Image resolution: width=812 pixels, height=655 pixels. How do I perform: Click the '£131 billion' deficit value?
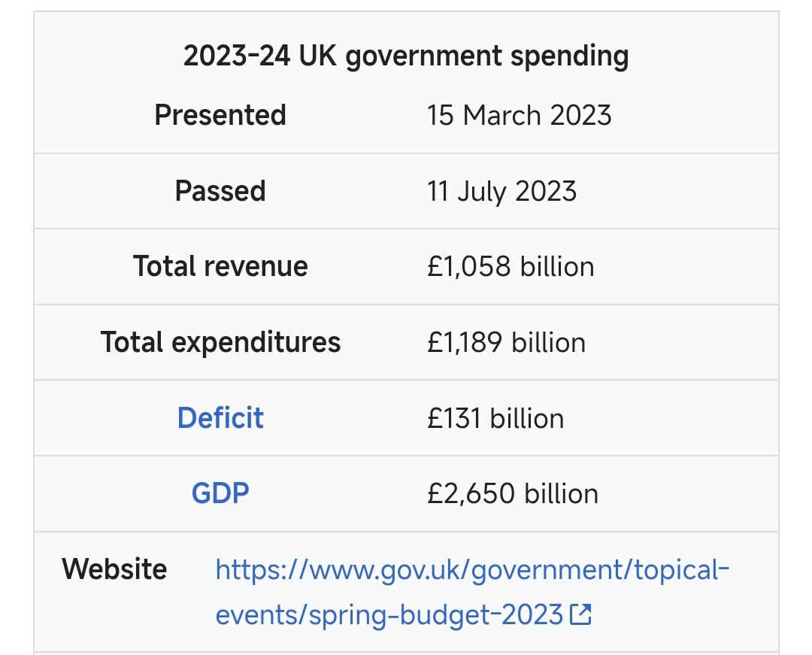pyautogui.click(x=495, y=418)
